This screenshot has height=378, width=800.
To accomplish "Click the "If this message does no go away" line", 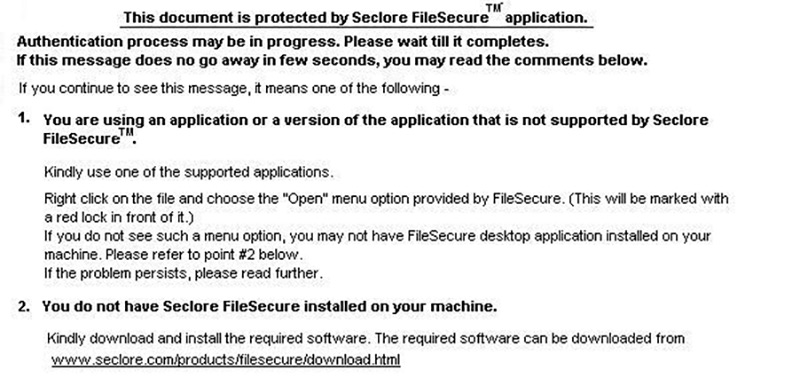I will coord(332,60).
